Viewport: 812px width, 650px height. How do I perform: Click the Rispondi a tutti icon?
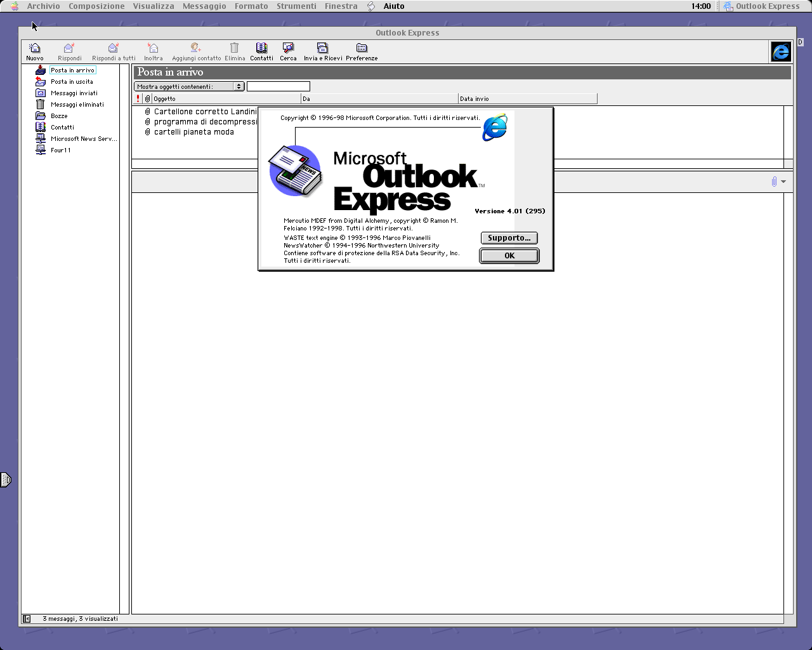(114, 51)
